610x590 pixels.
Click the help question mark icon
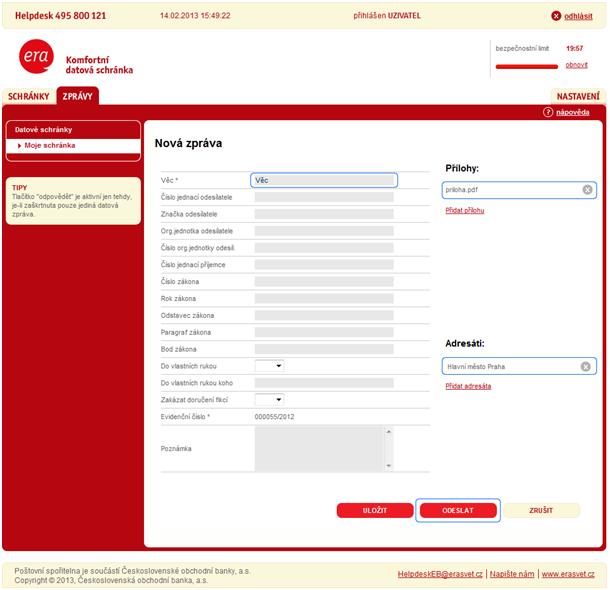[x=548, y=112]
